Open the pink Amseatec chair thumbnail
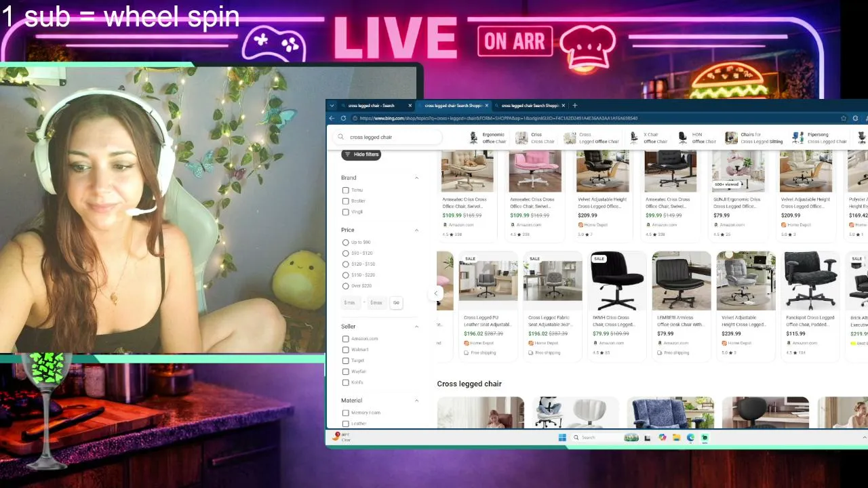Screen dimensions: 868x488 (535, 171)
